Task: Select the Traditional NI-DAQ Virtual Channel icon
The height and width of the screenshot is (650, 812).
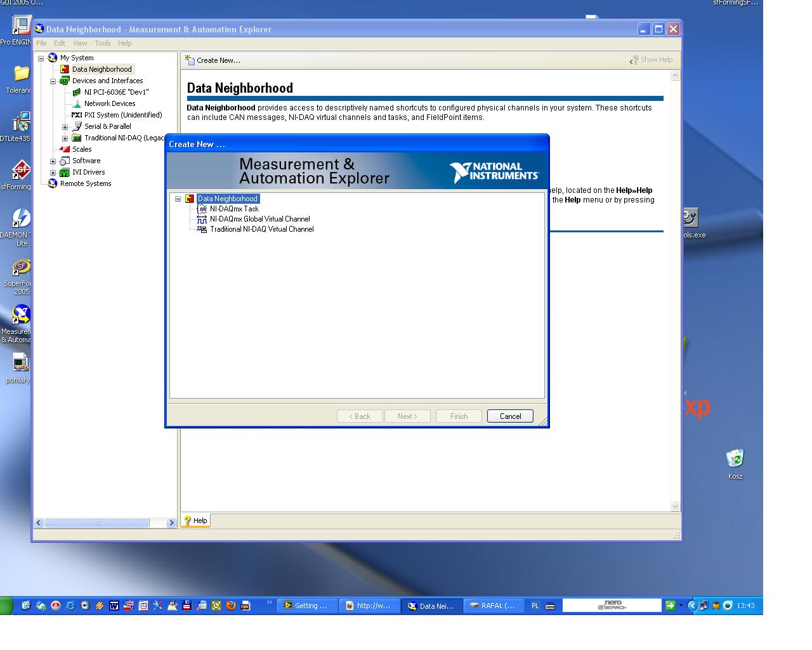Action: point(202,229)
